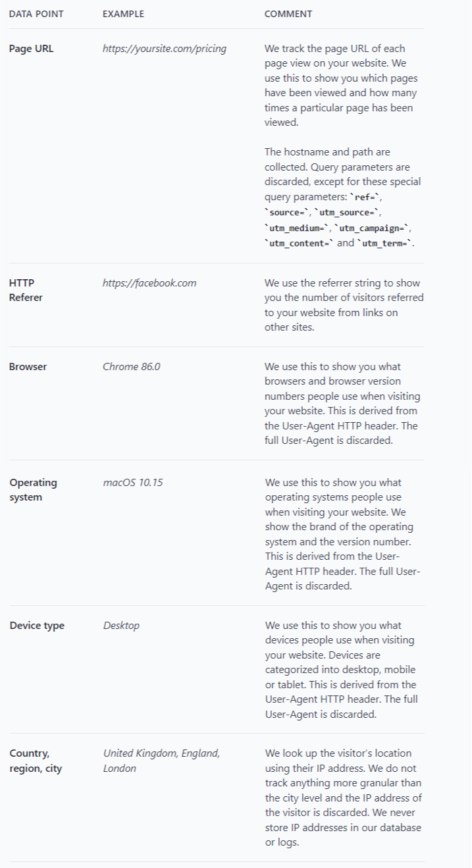
Task: Click the Country, region, city row label
Action: click(x=36, y=760)
